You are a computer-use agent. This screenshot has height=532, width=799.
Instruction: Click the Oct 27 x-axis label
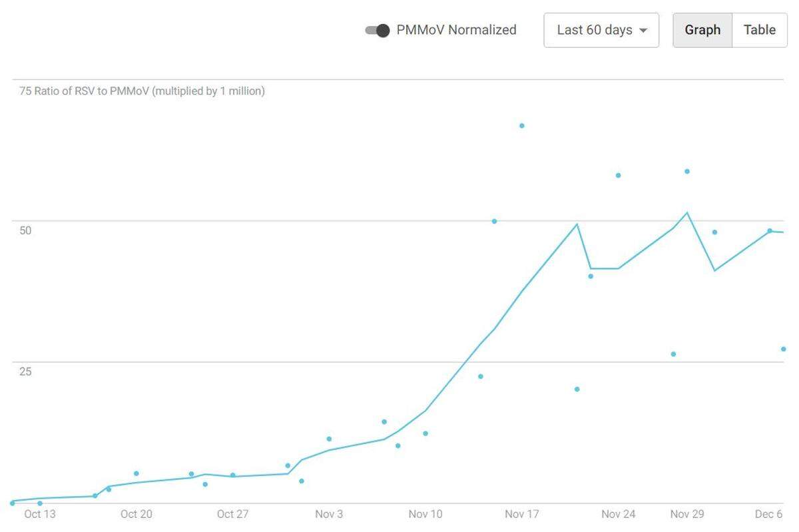(x=232, y=514)
